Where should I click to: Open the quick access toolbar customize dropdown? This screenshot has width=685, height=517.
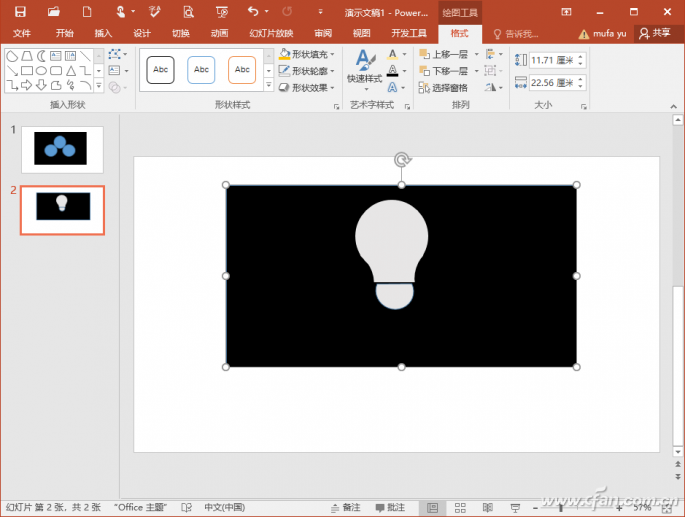point(320,12)
